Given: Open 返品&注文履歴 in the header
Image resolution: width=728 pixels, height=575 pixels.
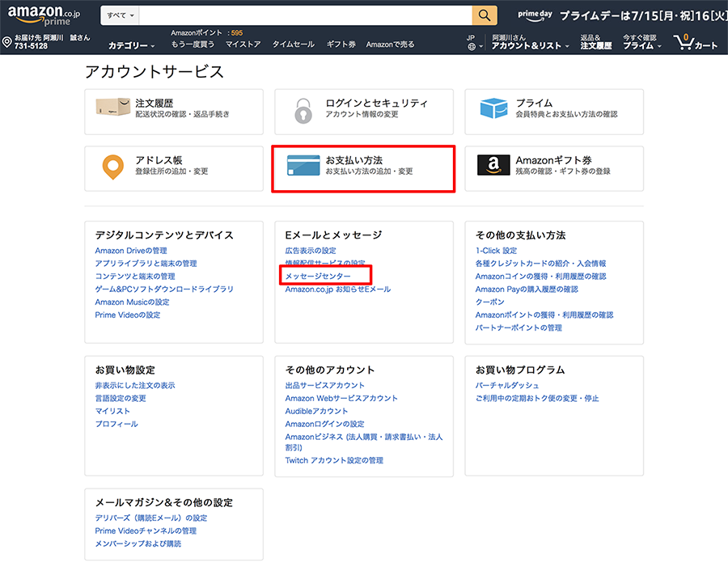Looking at the screenshot, I should pyautogui.click(x=596, y=42).
